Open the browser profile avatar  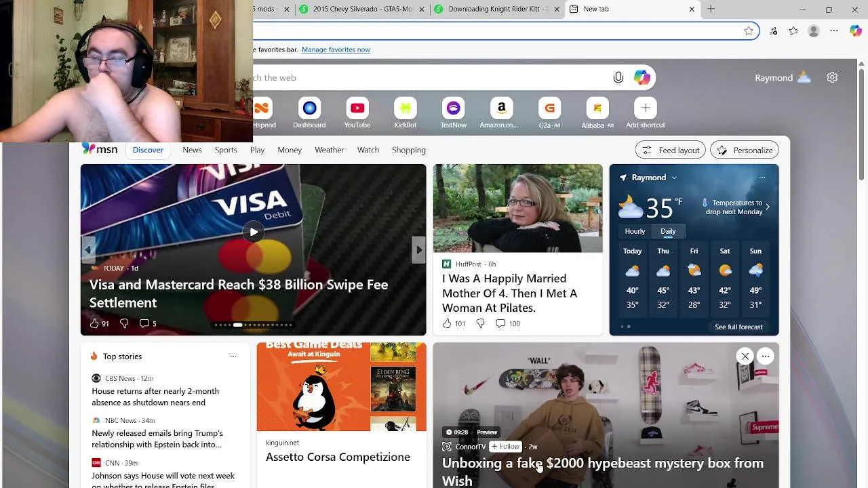[x=814, y=30]
